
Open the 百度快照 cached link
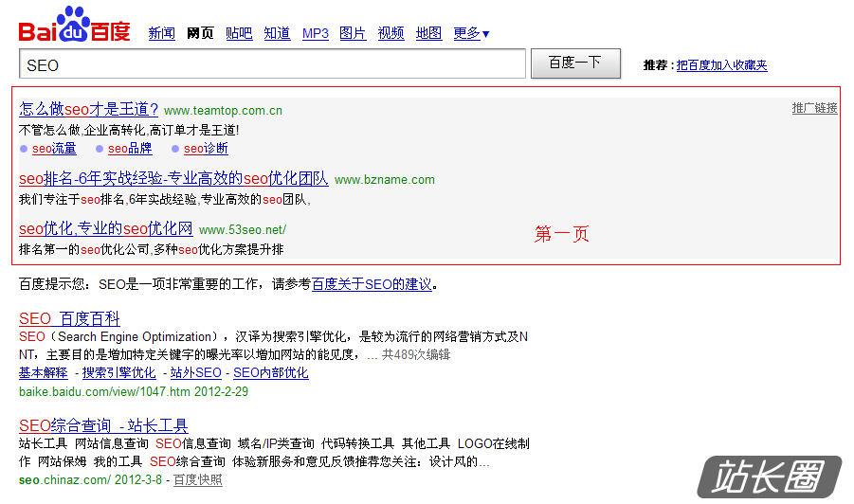click(198, 480)
